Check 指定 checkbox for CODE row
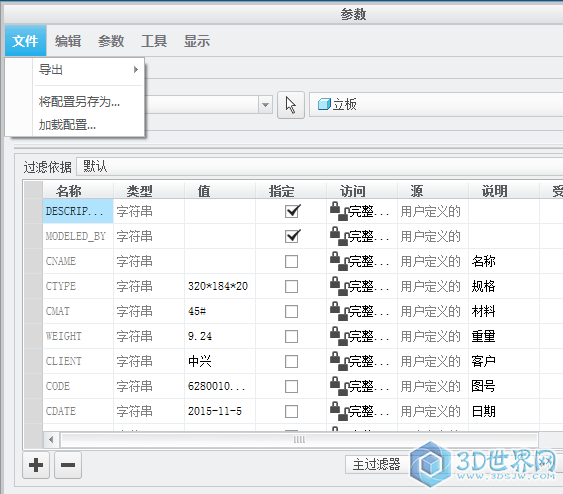Viewport: 563px width, 494px height. pyautogui.click(x=292, y=386)
